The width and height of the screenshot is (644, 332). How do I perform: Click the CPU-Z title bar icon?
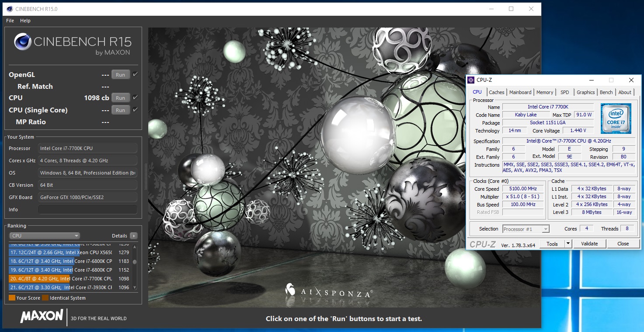pos(471,80)
